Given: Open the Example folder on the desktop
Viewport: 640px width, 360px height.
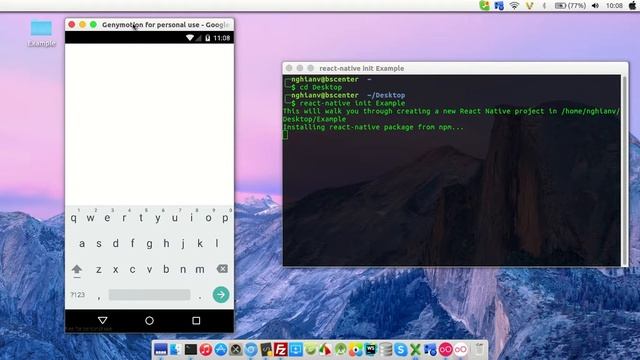Looking at the screenshot, I should click(x=41, y=33).
